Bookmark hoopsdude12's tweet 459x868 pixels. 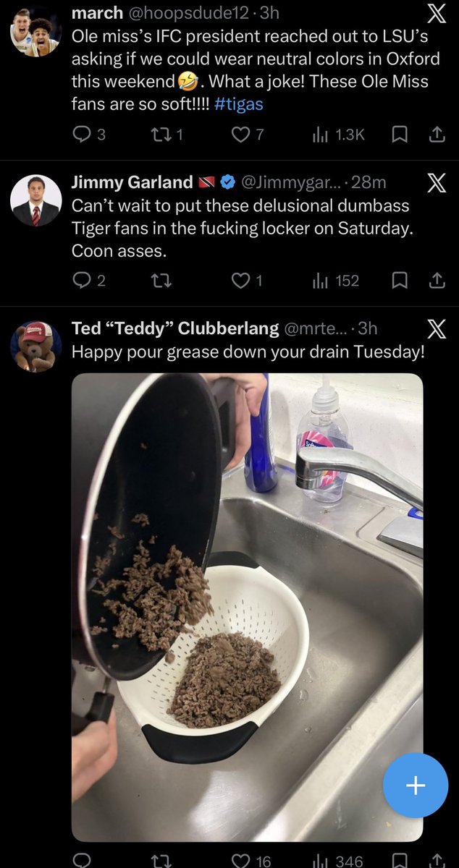400,135
